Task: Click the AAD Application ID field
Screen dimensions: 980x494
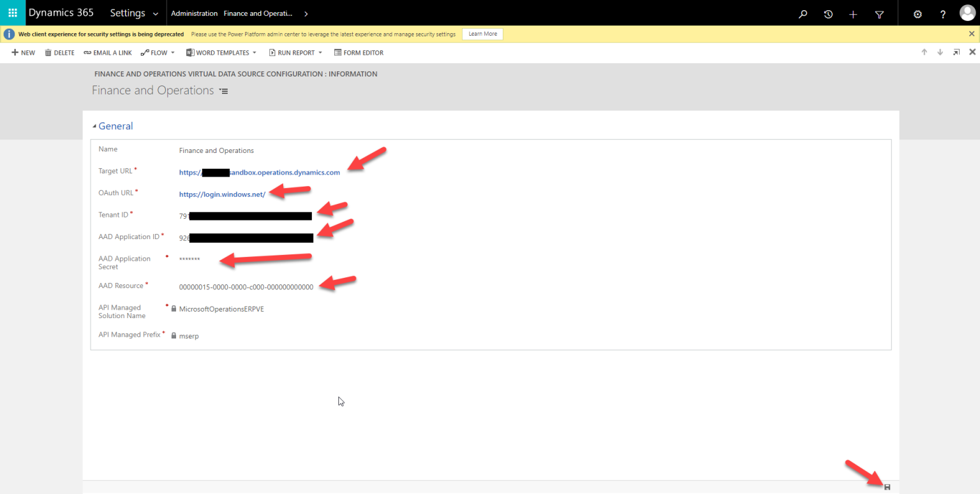Action: (246, 238)
